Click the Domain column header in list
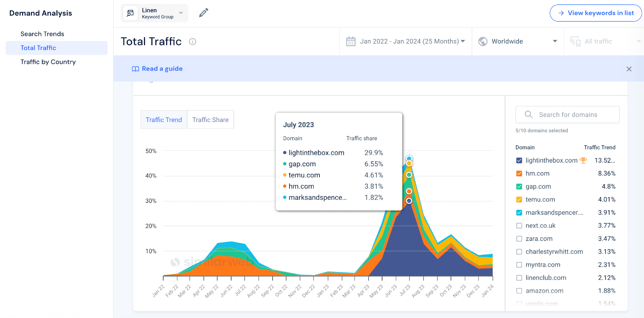Viewport: 644px width, 318px height. click(525, 147)
